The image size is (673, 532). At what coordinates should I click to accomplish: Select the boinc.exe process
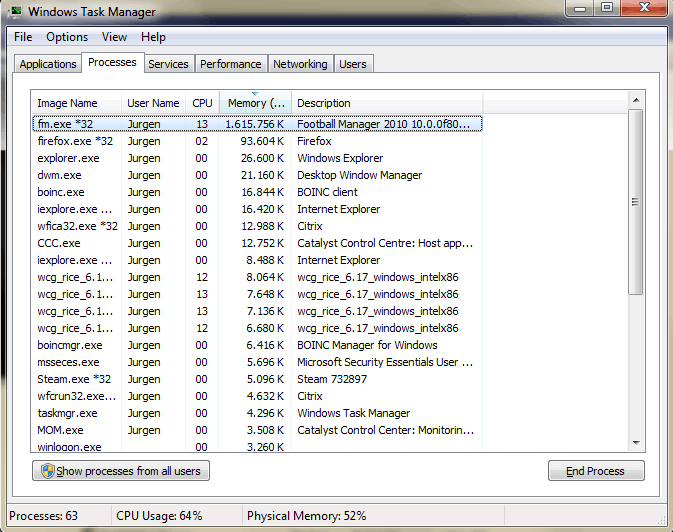coord(257,192)
